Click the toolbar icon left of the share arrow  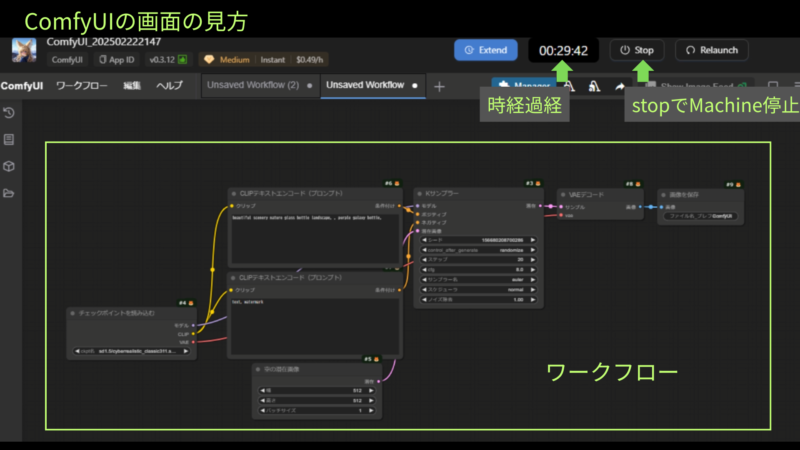coord(594,87)
